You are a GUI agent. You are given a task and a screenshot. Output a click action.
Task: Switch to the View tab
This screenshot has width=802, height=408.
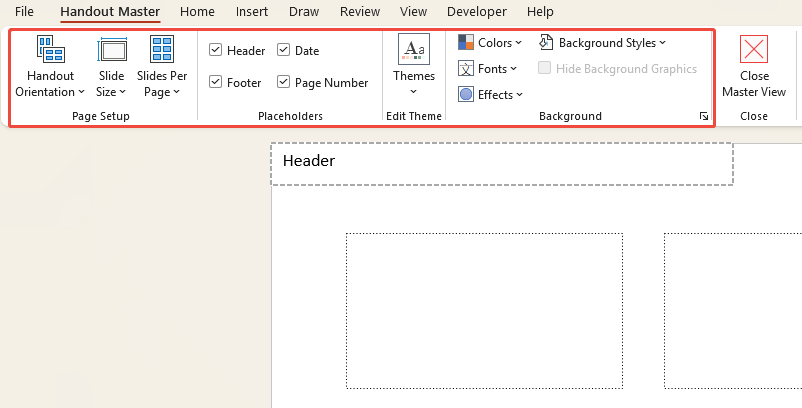(x=413, y=11)
